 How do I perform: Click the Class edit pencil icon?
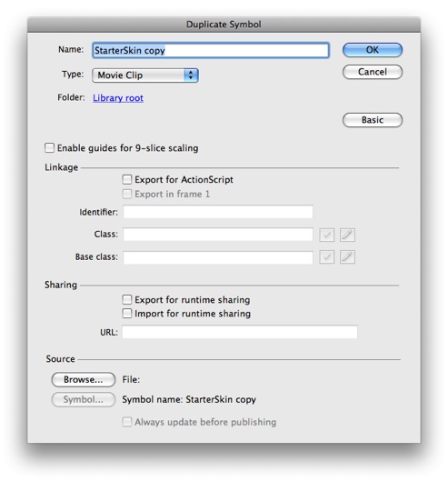[347, 235]
